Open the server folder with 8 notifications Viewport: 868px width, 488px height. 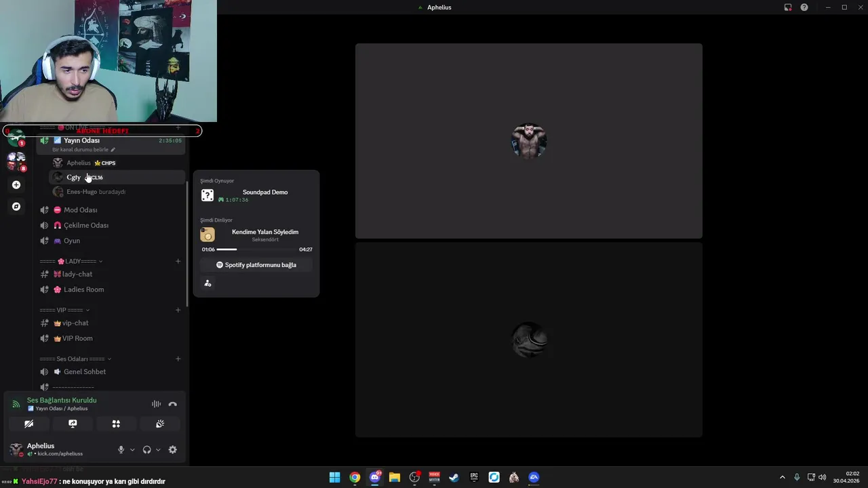[x=16, y=161]
